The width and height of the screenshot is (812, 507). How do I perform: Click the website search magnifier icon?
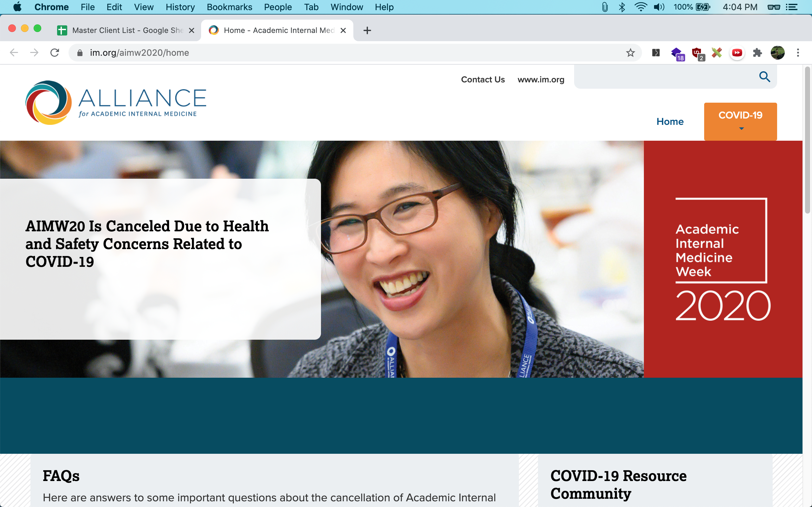pyautogui.click(x=764, y=77)
